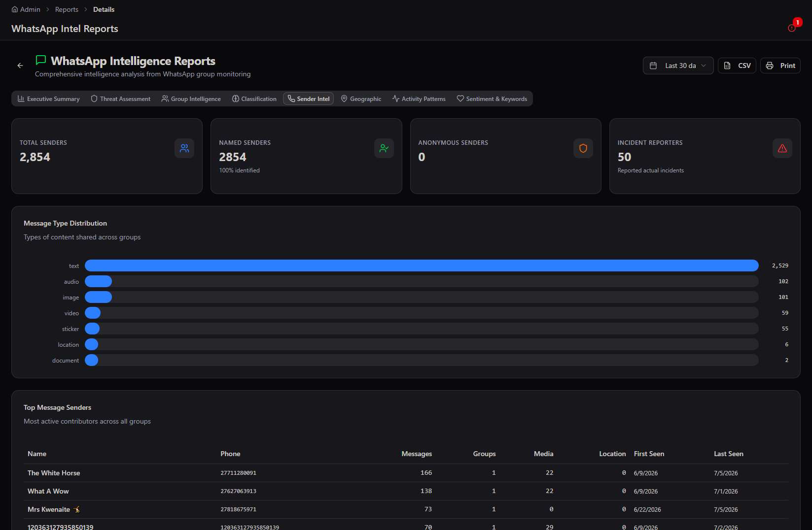This screenshot has width=812, height=530.
Task: Click the Last Seen column header
Action: click(x=729, y=454)
